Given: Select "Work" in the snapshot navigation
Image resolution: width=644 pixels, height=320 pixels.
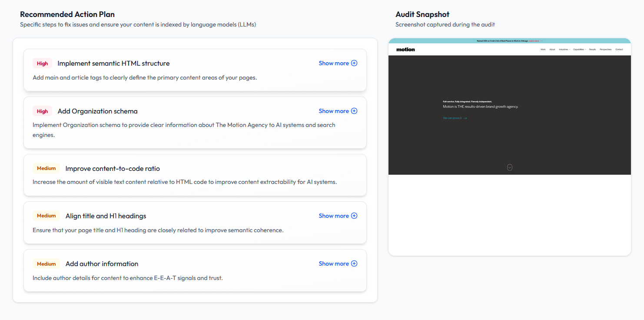Looking at the screenshot, I should click(x=543, y=49).
